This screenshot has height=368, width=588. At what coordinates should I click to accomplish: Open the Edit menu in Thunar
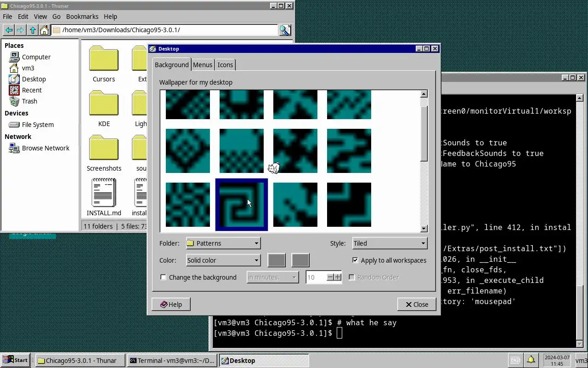(23, 17)
